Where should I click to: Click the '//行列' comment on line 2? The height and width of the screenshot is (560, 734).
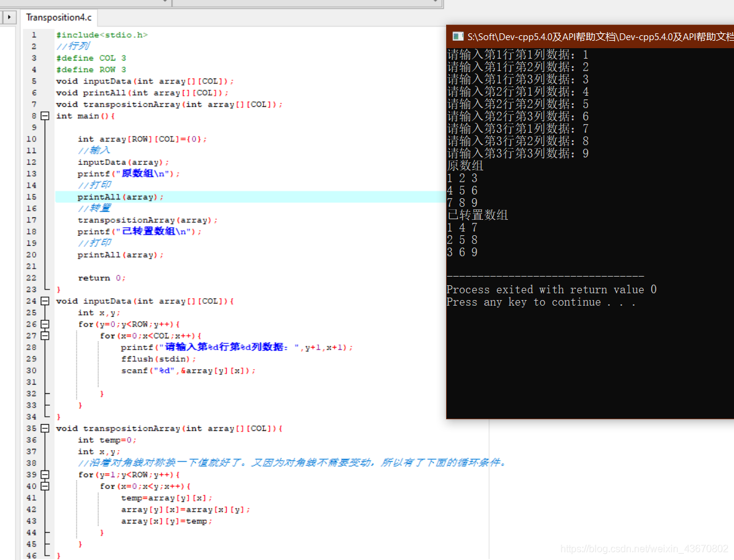[73, 46]
